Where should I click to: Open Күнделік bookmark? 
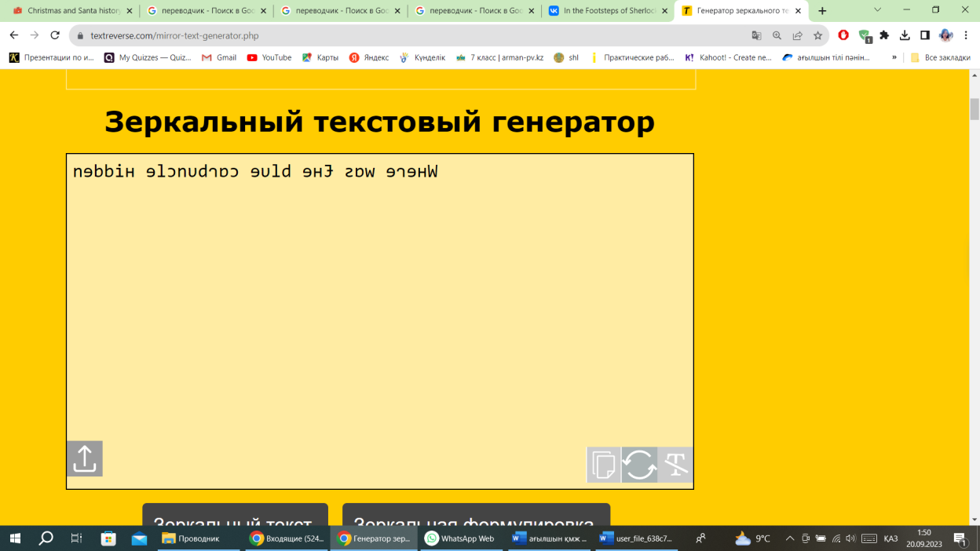(422, 57)
